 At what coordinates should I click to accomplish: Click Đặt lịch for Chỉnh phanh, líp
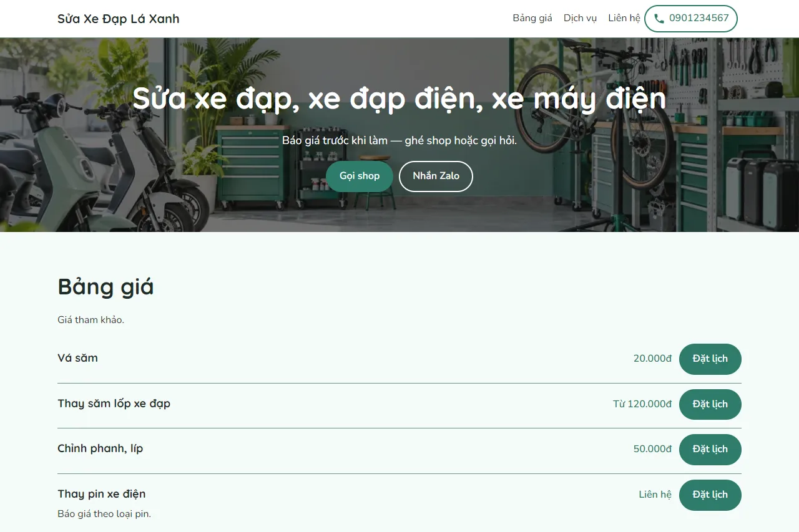(710, 450)
